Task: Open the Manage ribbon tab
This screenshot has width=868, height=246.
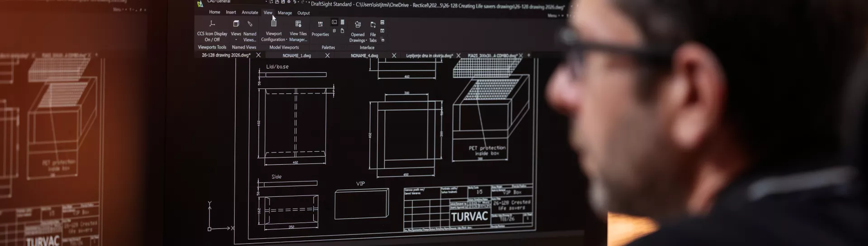Action: pos(285,13)
